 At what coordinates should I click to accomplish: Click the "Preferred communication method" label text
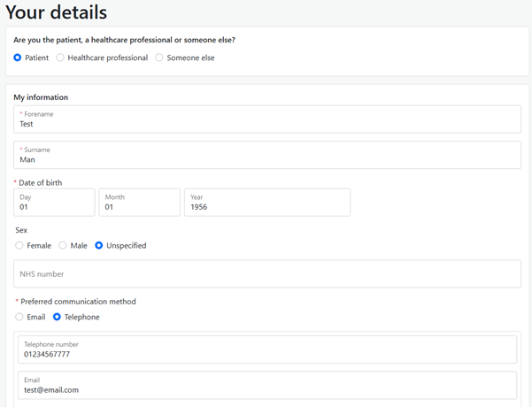(78, 302)
